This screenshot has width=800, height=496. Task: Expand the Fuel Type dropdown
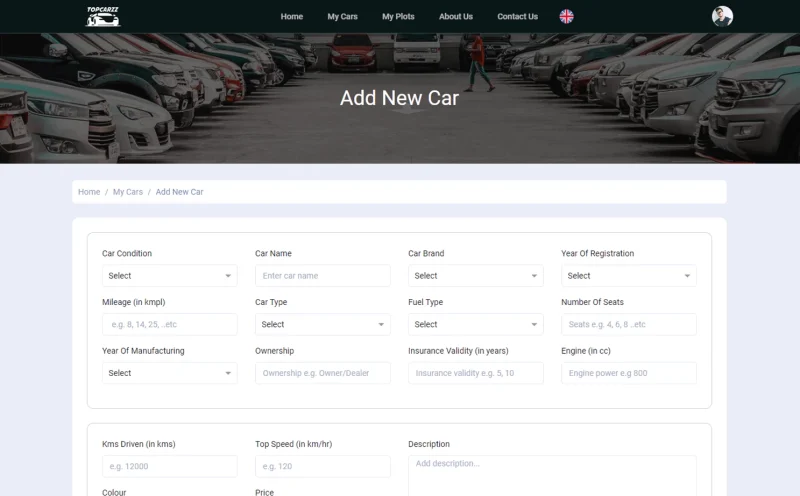[x=476, y=325]
